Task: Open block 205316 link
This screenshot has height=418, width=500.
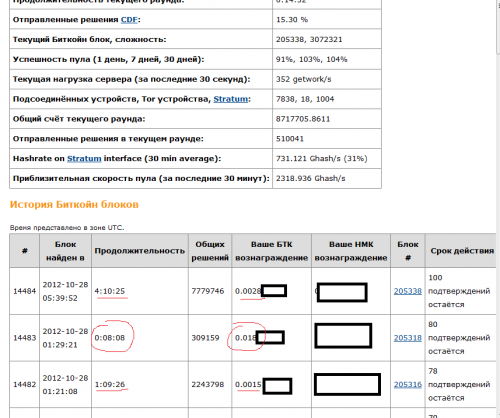Action: (x=408, y=384)
